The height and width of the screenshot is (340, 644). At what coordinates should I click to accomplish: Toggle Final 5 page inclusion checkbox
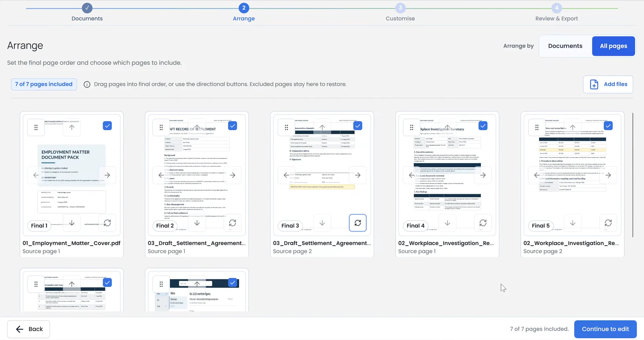608,126
